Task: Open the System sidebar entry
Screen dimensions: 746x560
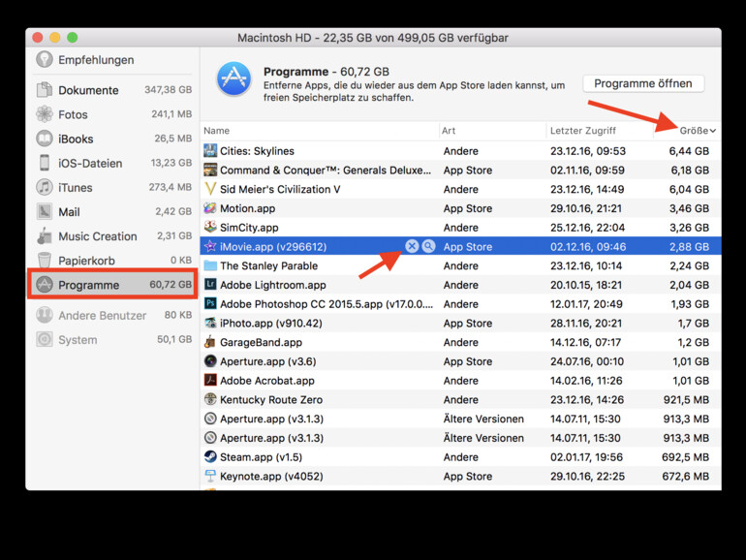Action: click(113, 340)
